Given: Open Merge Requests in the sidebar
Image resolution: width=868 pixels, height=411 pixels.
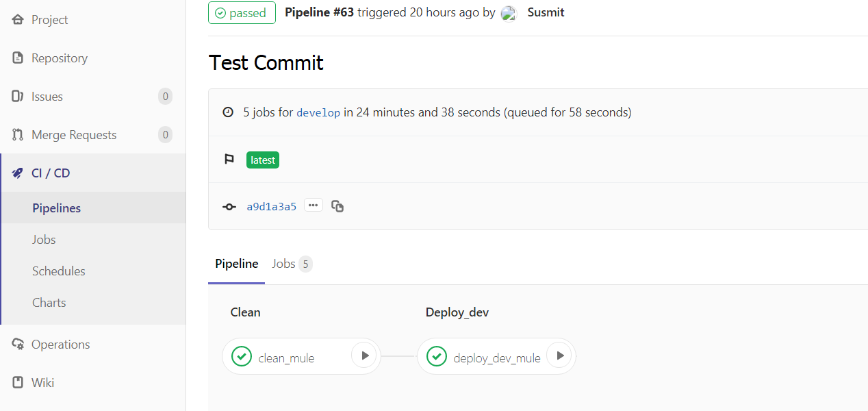Looking at the screenshot, I should 73,135.
